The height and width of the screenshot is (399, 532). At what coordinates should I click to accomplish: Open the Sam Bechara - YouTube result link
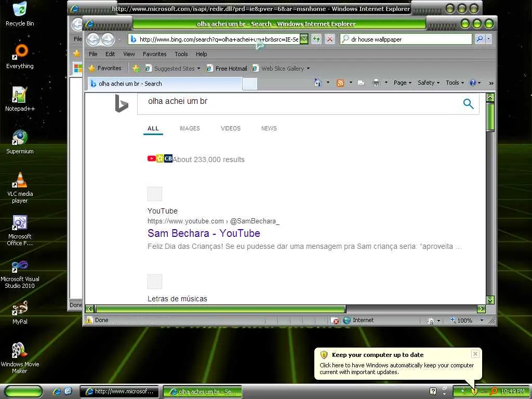(x=204, y=233)
